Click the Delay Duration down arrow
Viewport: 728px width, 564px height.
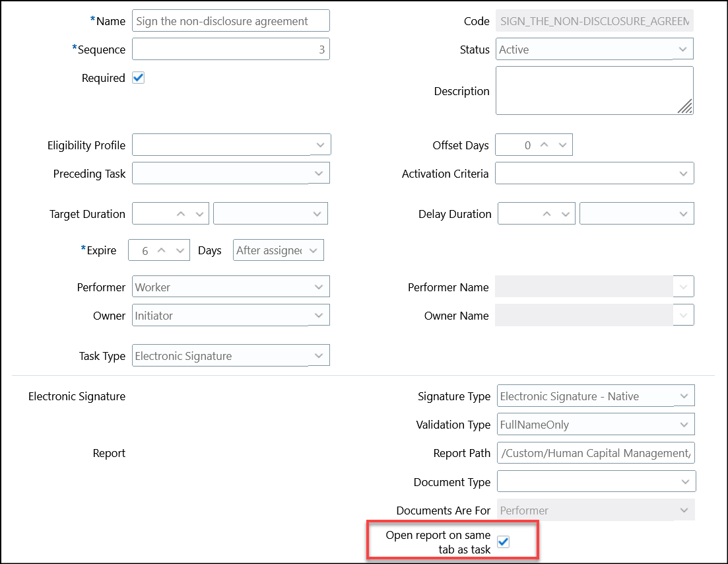565,213
